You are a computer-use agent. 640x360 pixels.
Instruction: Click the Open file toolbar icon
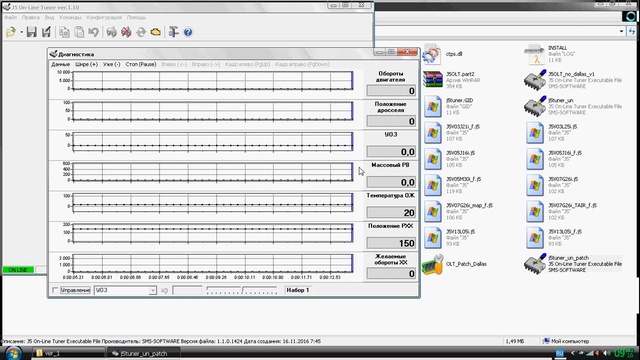pos(11,32)
